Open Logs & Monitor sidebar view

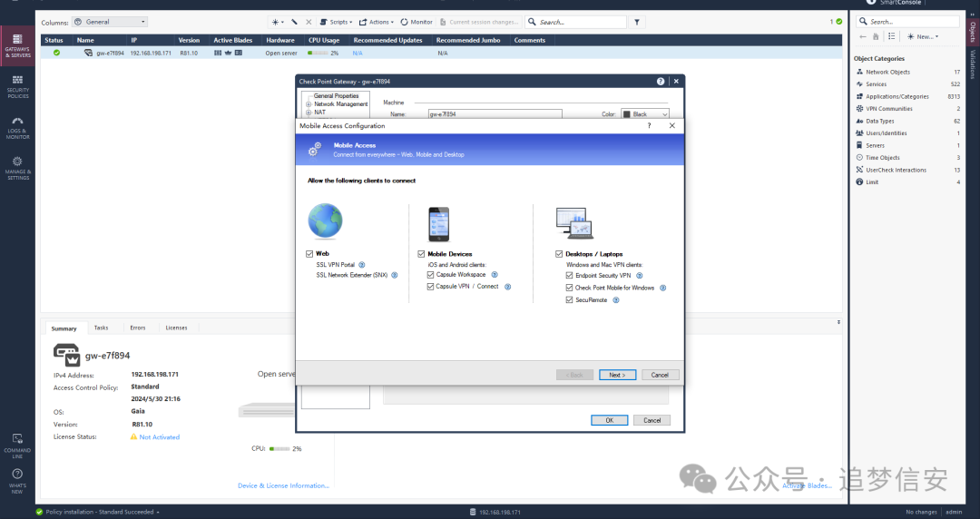coord(17,128)
